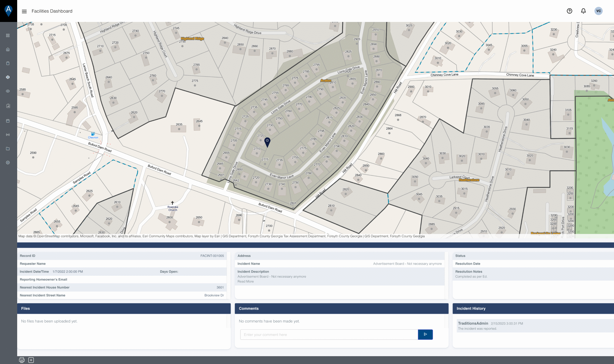Check notifications via the bell icon

coord(583,11)
